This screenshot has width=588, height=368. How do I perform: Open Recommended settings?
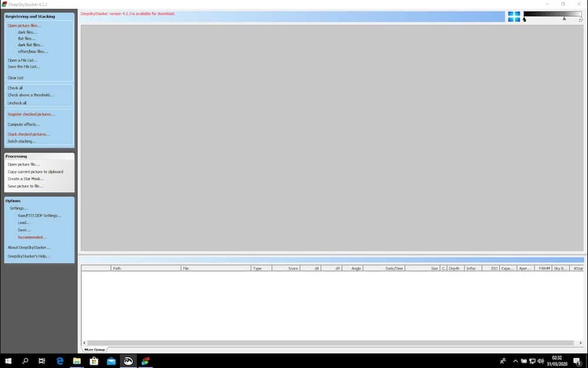[x=32, y=237]
